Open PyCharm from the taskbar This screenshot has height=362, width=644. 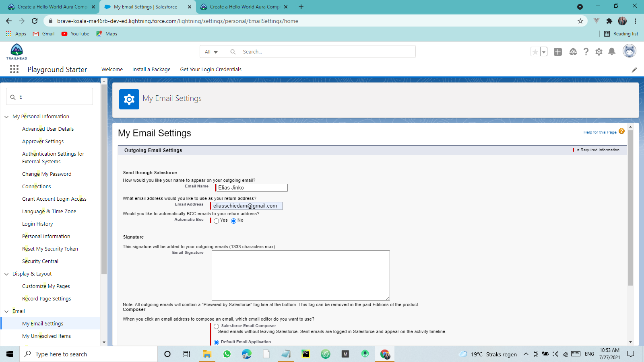point(306,354)
